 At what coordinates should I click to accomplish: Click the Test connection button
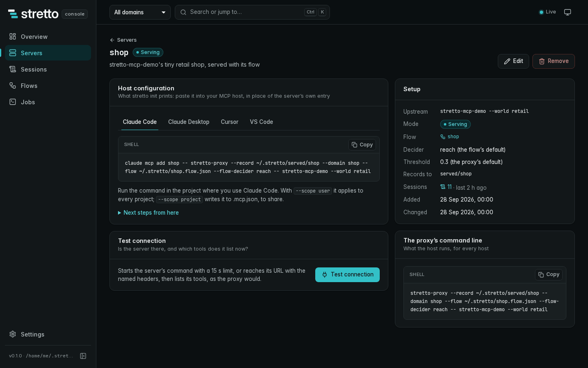tap(347, 275)
